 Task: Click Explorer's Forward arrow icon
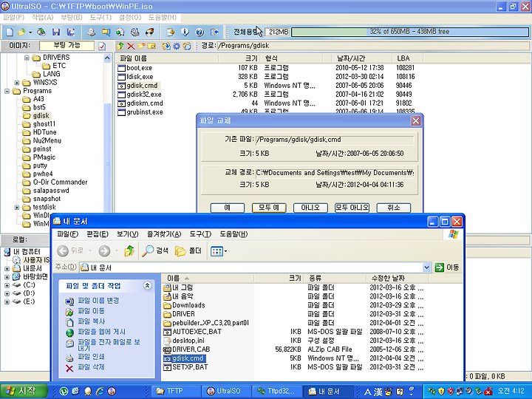click(104, 251)
